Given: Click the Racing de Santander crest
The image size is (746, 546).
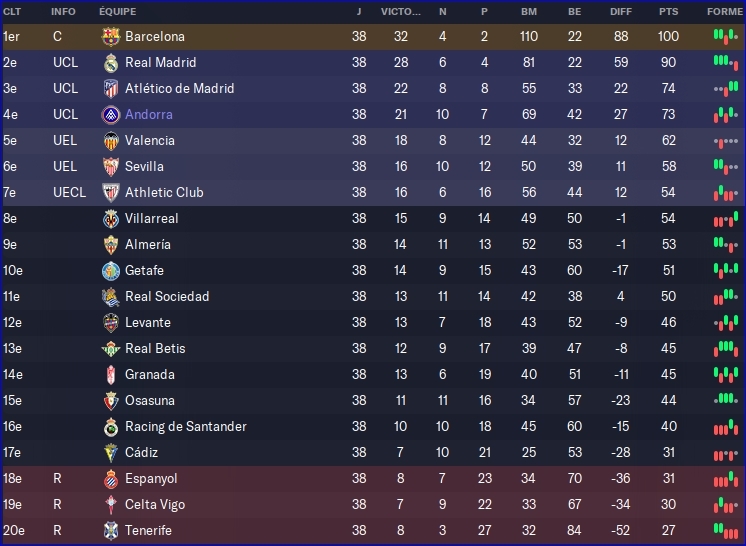Looking at the screenshot, I should [111, 426].
